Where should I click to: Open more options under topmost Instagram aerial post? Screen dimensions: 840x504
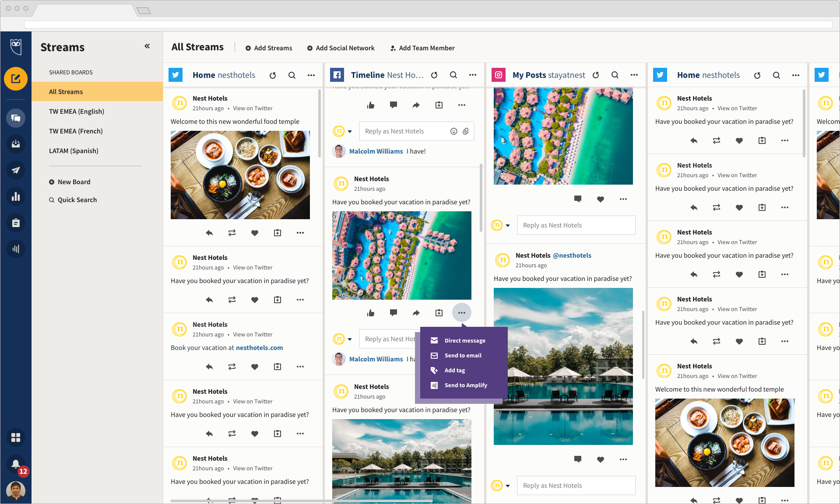pos(623,199)
